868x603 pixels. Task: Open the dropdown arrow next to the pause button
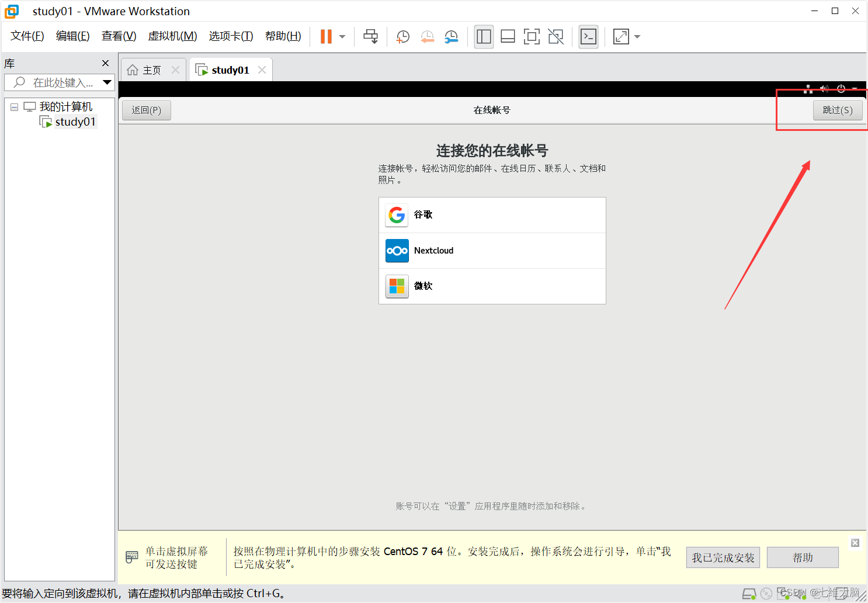[x=342, y=37]
